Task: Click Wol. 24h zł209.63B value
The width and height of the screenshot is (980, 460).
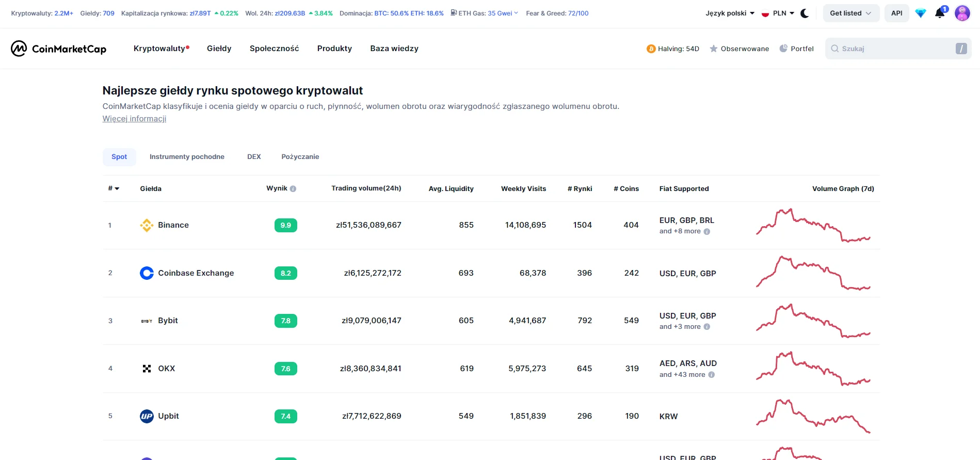Action: 290,13
